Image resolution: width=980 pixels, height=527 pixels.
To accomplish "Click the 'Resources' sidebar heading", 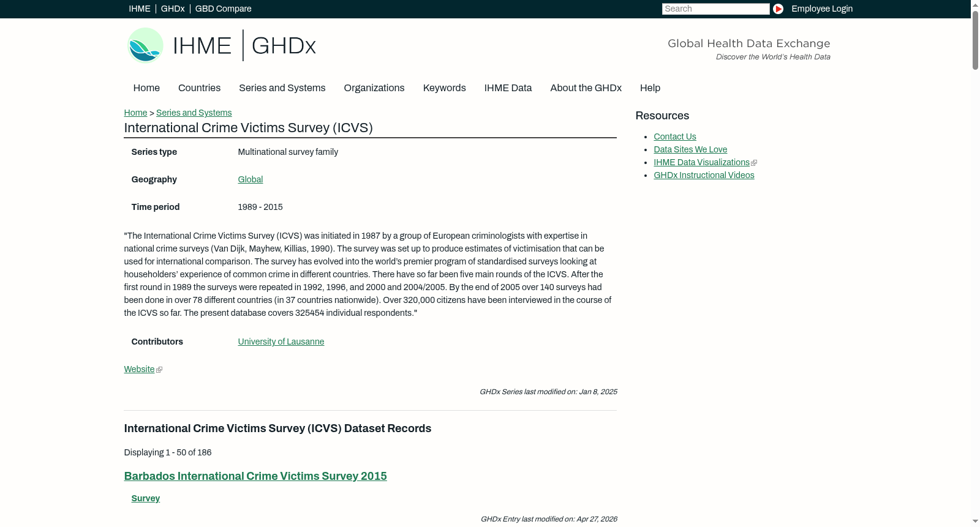I will click(x=662, y=116).
